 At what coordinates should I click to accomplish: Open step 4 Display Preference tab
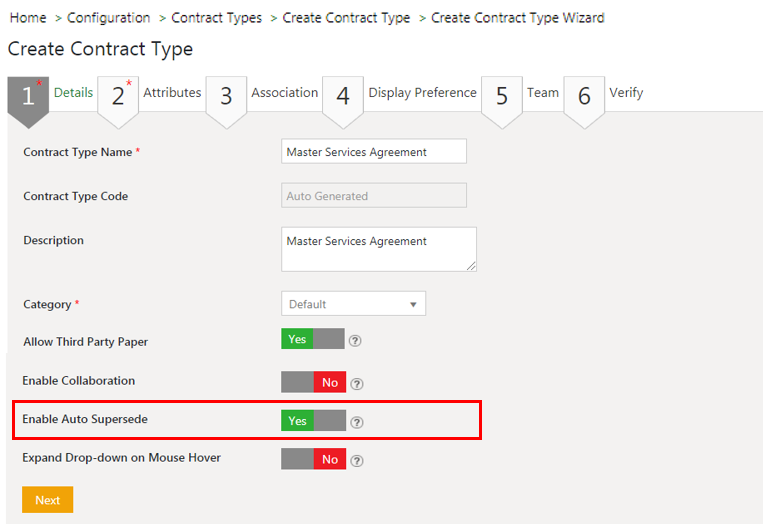(421, 93)
